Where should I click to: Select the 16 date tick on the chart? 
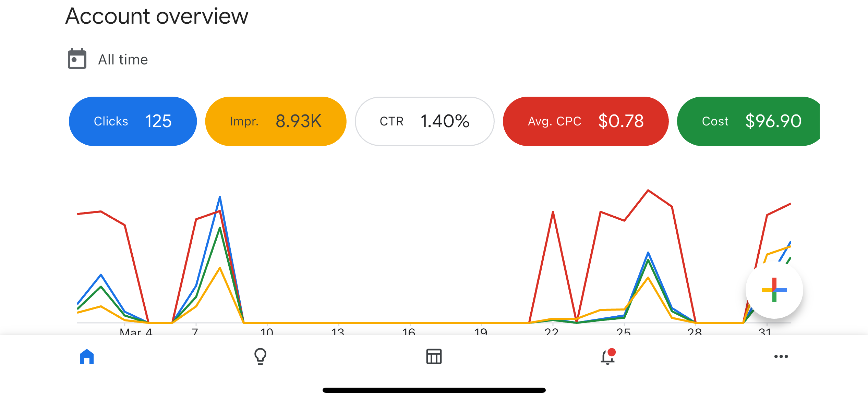coord(409,331)
